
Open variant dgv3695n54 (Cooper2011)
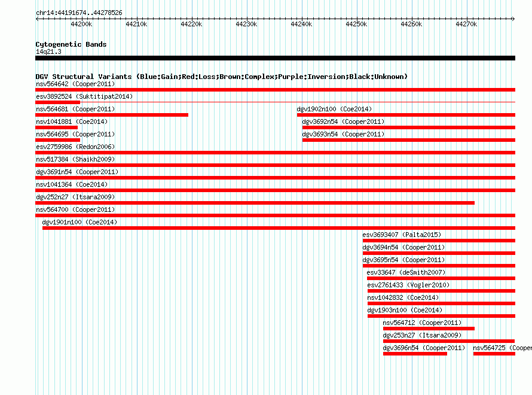pos(403,260)
